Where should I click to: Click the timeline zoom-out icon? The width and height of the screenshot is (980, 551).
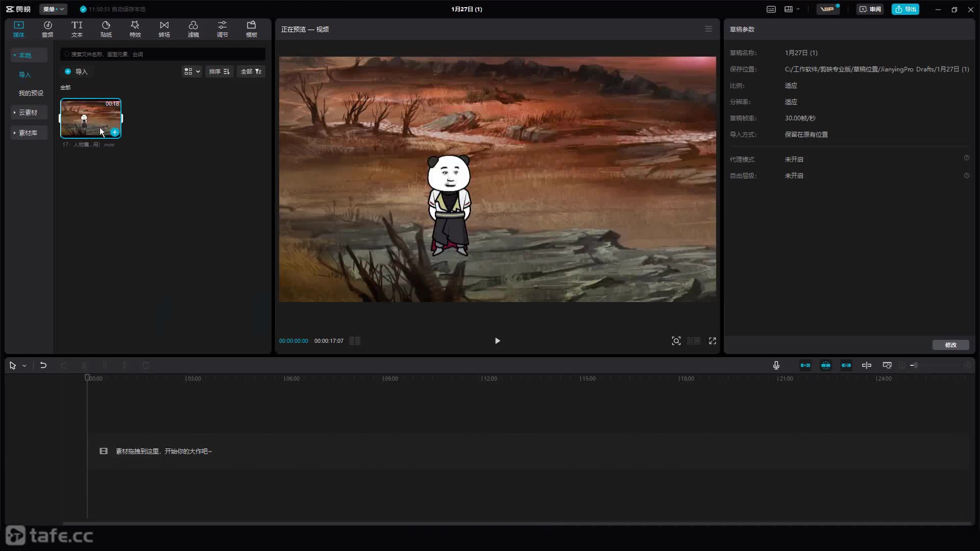pyautogui.click(x=902, y=365)
